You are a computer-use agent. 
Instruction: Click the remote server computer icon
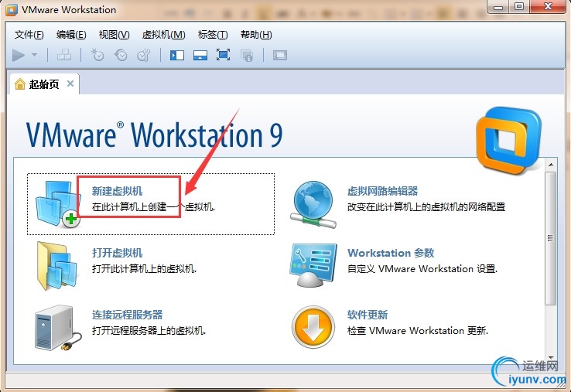(x=58, y=328)
